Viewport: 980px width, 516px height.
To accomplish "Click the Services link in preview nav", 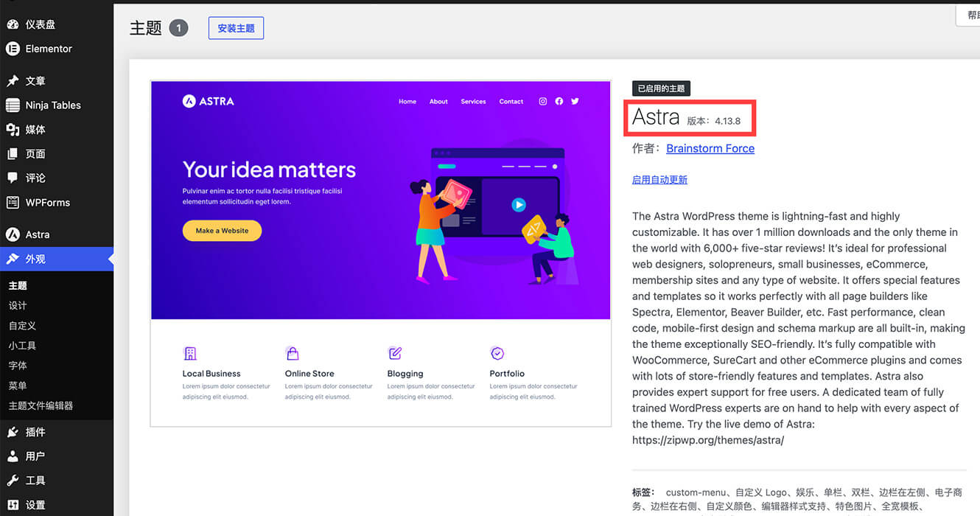I will [x=473, y=102].
